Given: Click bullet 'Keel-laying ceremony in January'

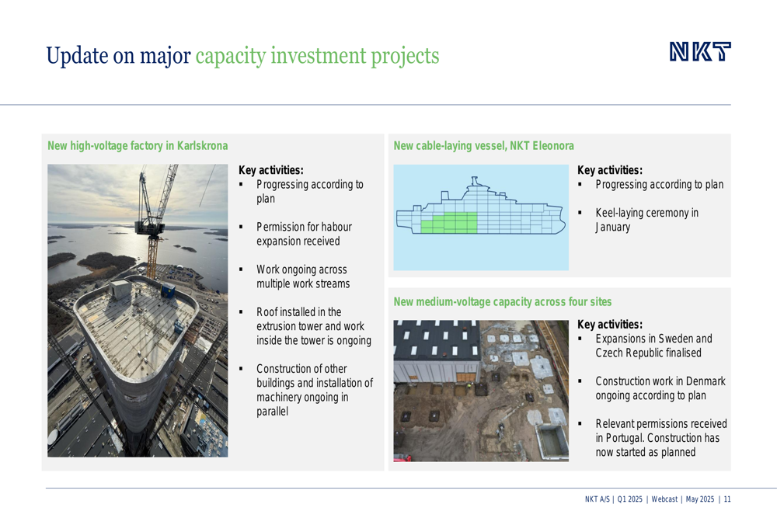Looking at the screenshot, I should [x=647, y=220].
